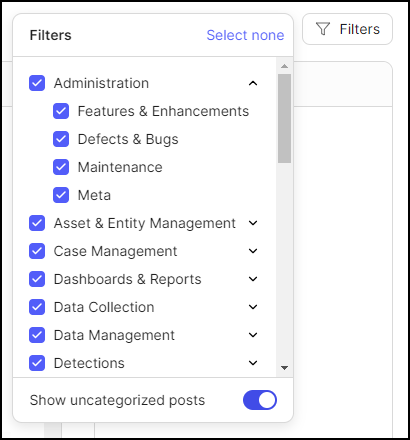The width and height of the screenshot is (410, 440).
Task: Expand Dashboards & Reports chevron
Action: point(253,279)
